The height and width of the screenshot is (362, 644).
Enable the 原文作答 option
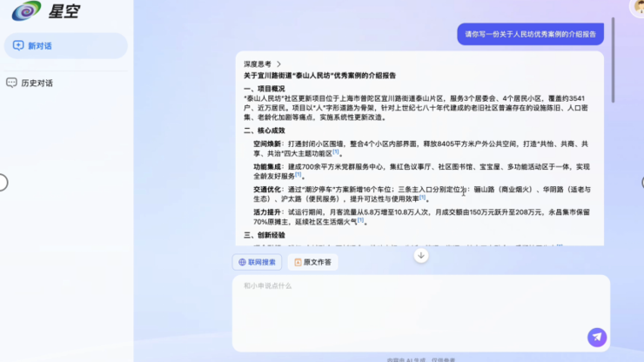point(312,262)
